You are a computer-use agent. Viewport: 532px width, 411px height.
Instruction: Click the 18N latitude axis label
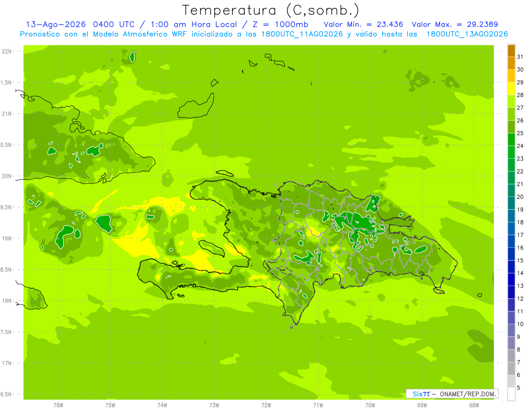tap(7, 301)
